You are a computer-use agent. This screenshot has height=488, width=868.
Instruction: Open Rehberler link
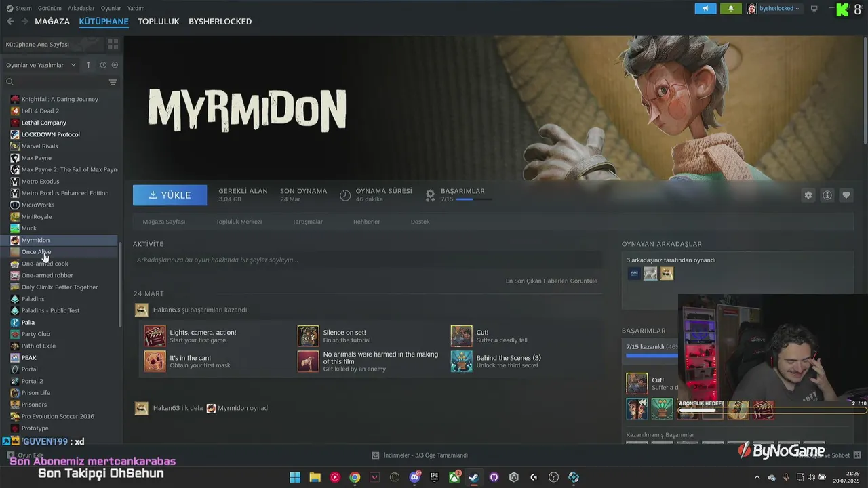point(366,222)
